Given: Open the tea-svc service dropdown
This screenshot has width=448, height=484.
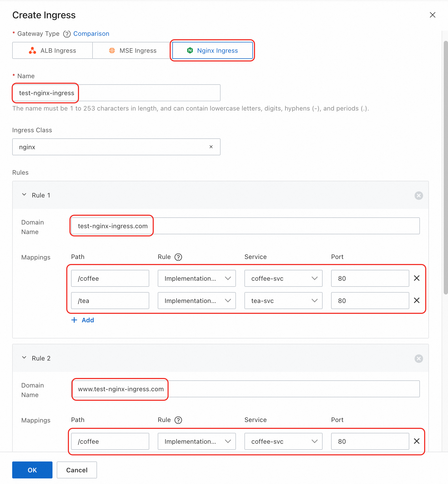Looking at the screenshot, I should pos(283,301).
